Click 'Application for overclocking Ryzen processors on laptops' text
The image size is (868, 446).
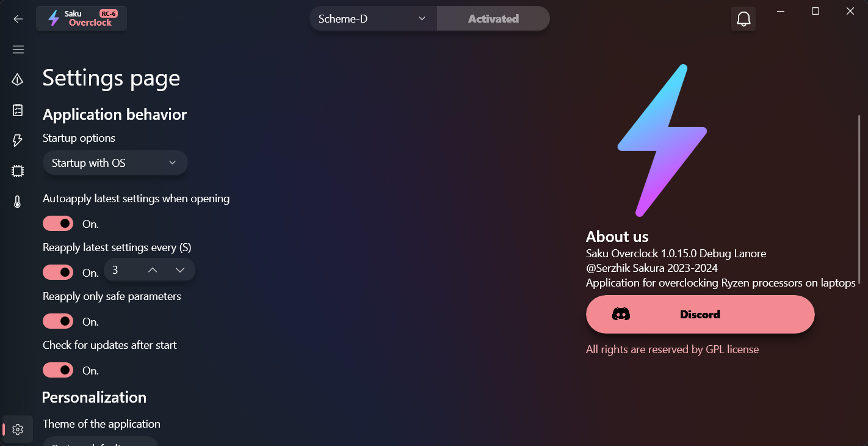pyautogui.click(x=720, y=283)
